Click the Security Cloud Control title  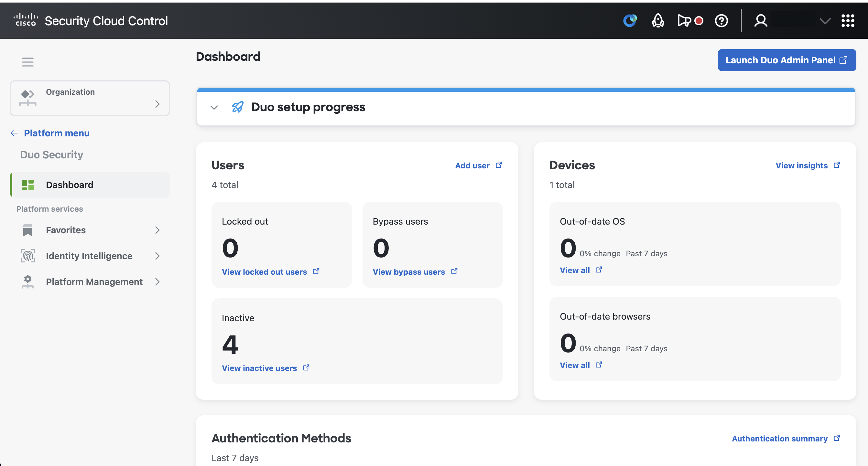106,21
